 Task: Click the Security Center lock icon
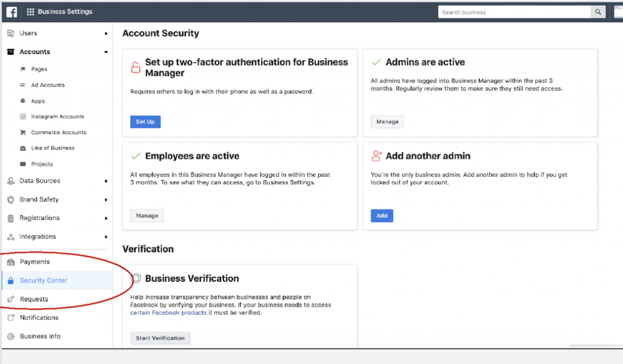point(11,281)
